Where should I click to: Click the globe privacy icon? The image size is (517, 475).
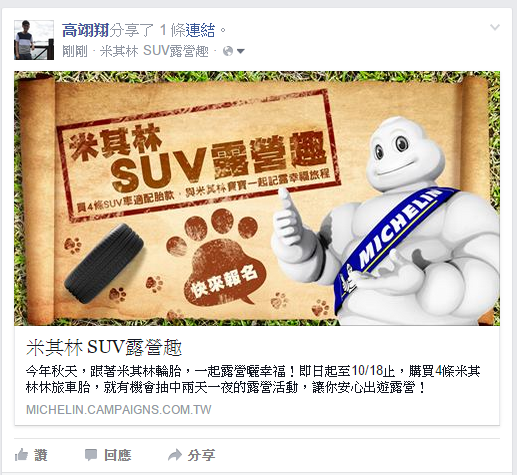point(228,51)
